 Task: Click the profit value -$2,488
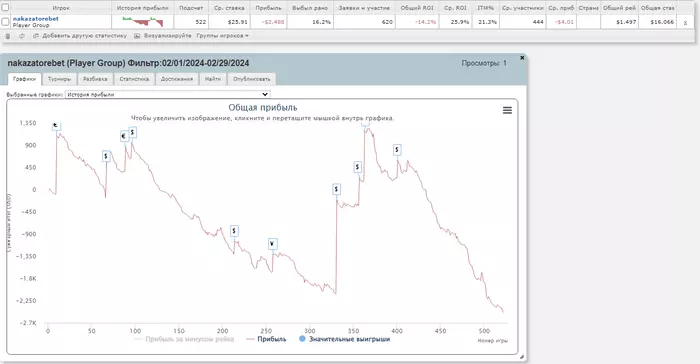[x=273, y=22]
